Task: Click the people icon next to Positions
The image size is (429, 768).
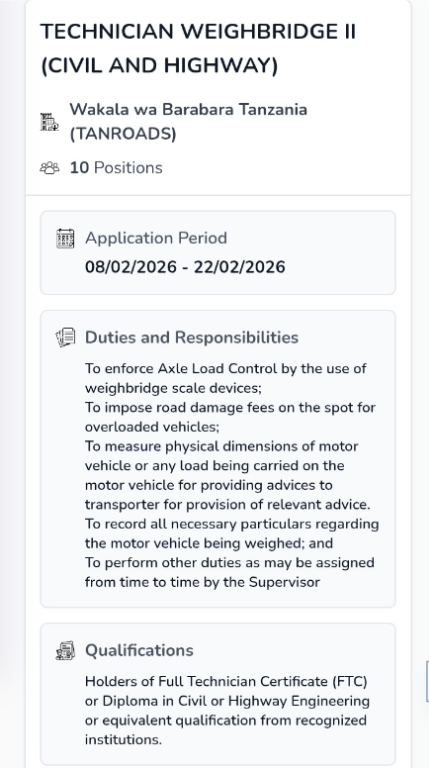Action: [x=49, y=168]
